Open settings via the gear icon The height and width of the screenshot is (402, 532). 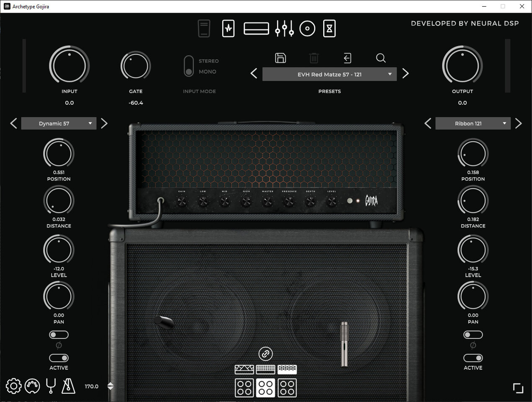tap(13, 386)
